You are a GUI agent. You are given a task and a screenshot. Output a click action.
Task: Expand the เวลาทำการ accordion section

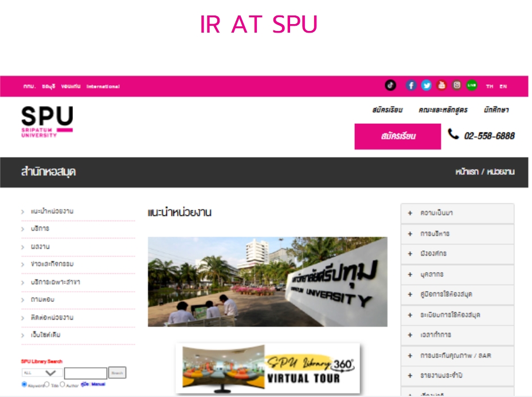click(457, 335)
